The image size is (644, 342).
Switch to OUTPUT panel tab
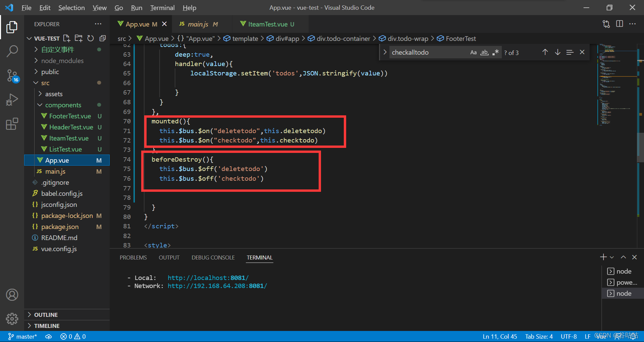pyautogui.click(x=169, y=258)
